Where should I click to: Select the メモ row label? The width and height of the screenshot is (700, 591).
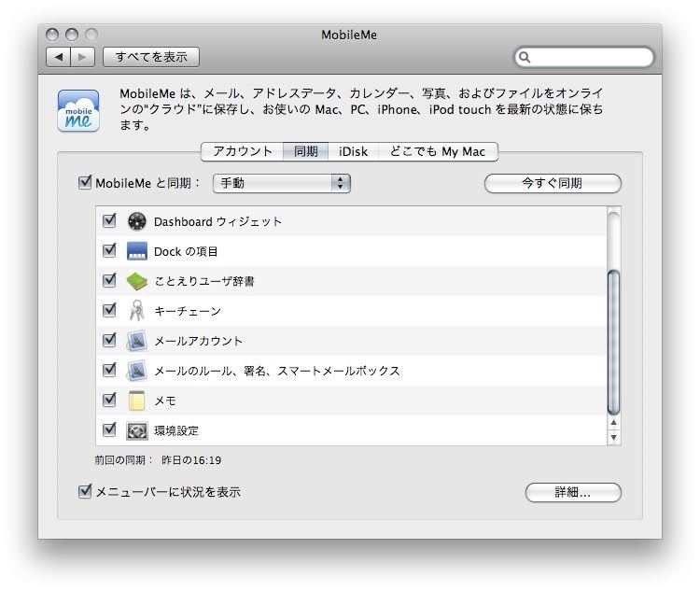coord(165,401)
